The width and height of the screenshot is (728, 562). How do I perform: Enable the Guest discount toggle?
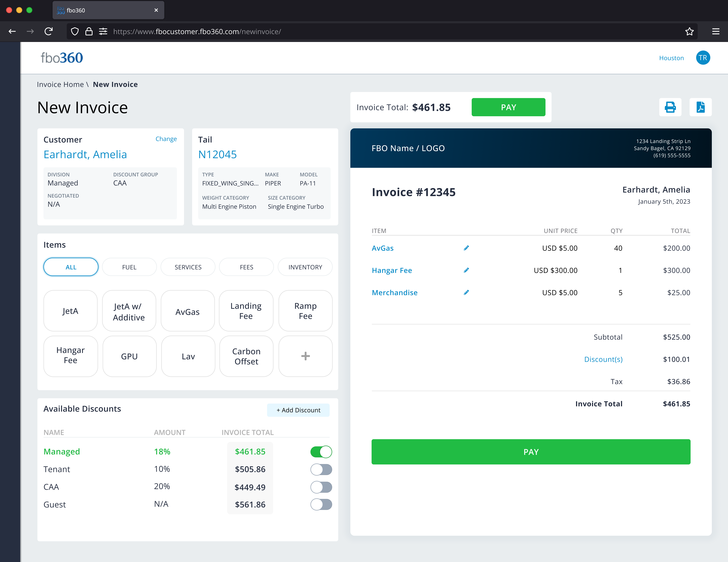(x=321, y=504)
